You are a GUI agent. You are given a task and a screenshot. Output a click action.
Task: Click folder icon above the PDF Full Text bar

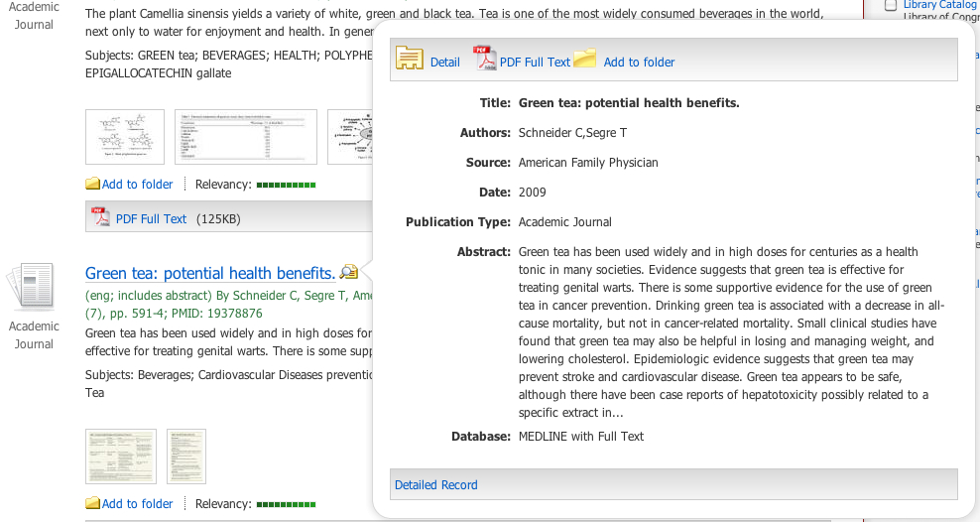(x=93, y=185)
